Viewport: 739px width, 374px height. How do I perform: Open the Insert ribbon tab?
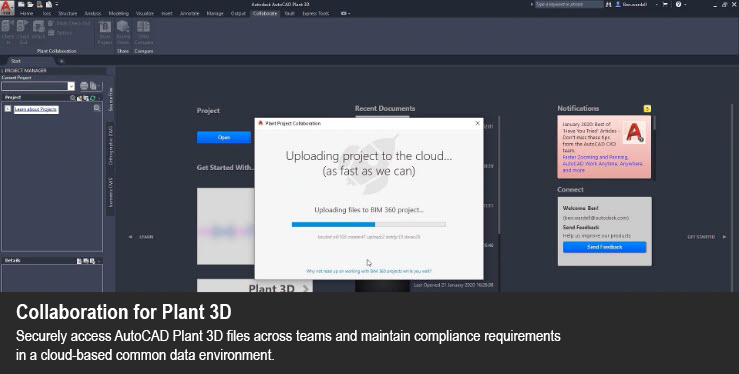pos(167,14)
